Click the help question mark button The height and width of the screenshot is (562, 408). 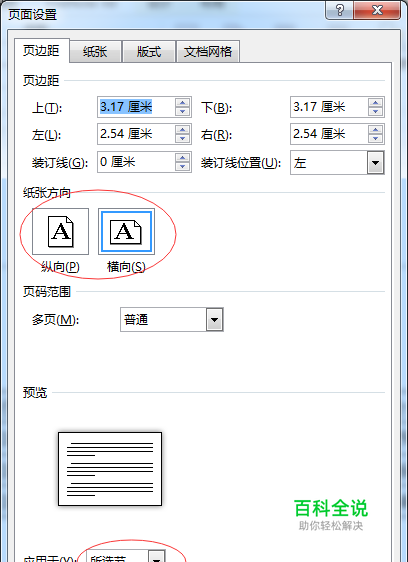tap(340, 10)
